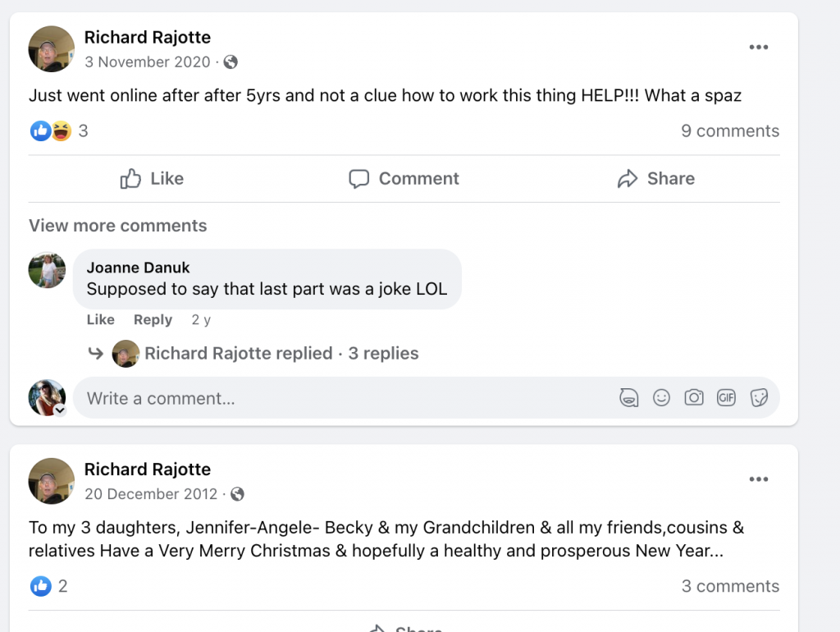Insert an emoji in the comment box

pos(661,398)
